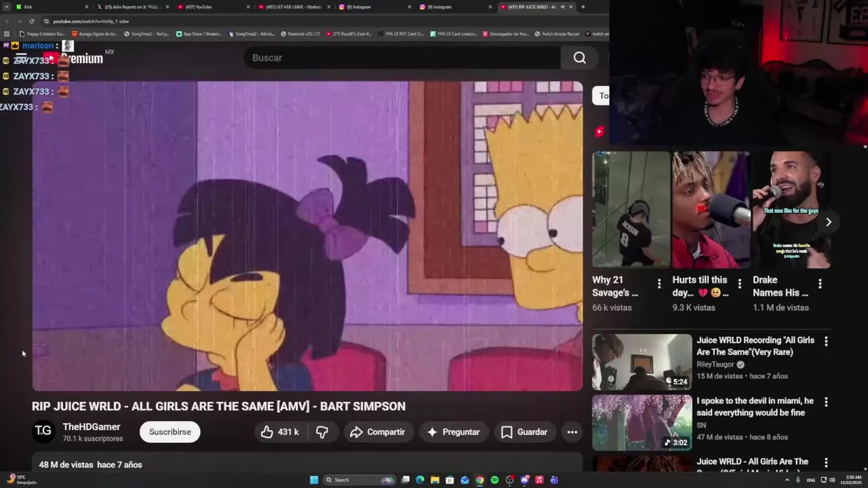Open the Twitch Emote Resizer bookmark
The image size is (868, 488).
(557, 34)
